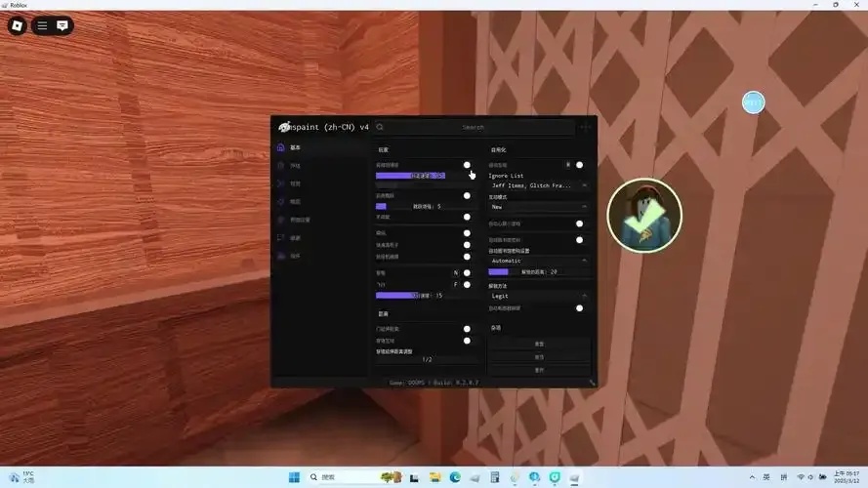Open the dropdown showing Automatic
Image resolution: width=868 pixels, height=488 pixels.
pos(539,261)
